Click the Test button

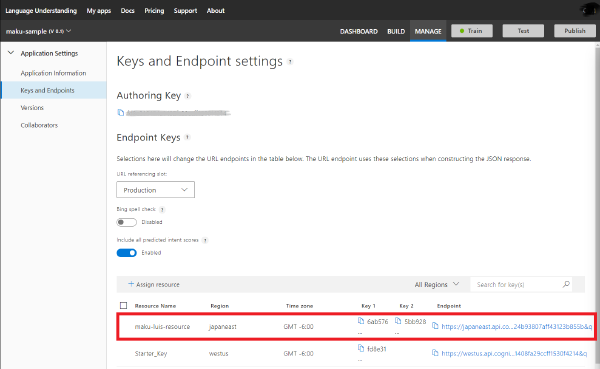(523, 31)
